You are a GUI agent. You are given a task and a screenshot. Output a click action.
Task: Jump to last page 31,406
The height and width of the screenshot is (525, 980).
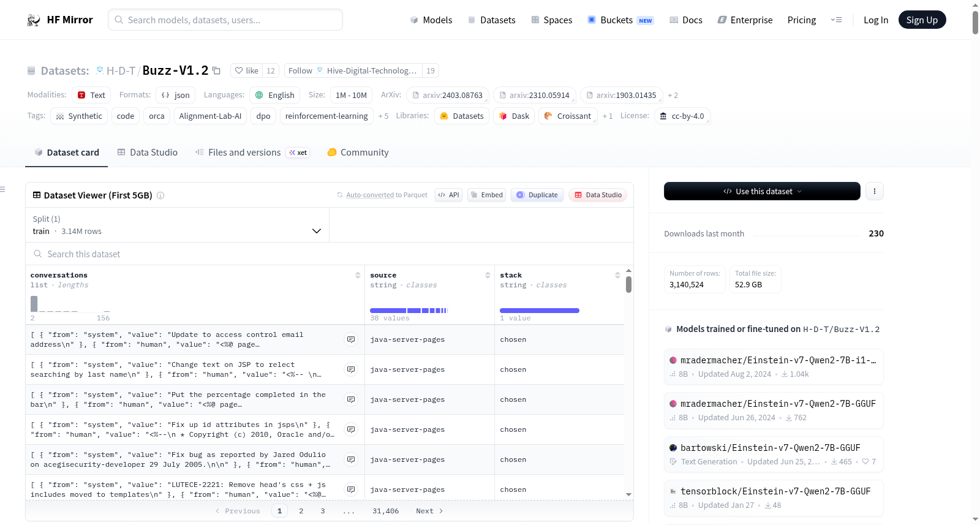pos(386,511)
